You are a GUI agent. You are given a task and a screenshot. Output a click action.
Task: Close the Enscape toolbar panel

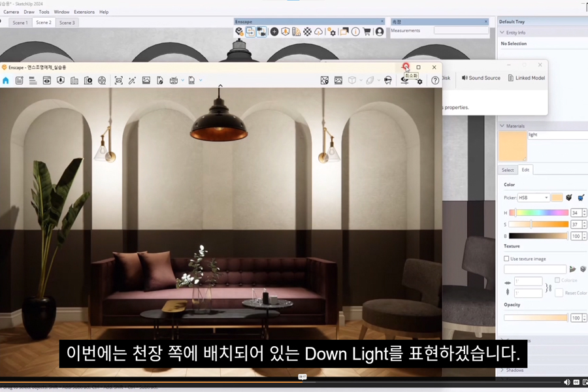(x=382, y=22)
